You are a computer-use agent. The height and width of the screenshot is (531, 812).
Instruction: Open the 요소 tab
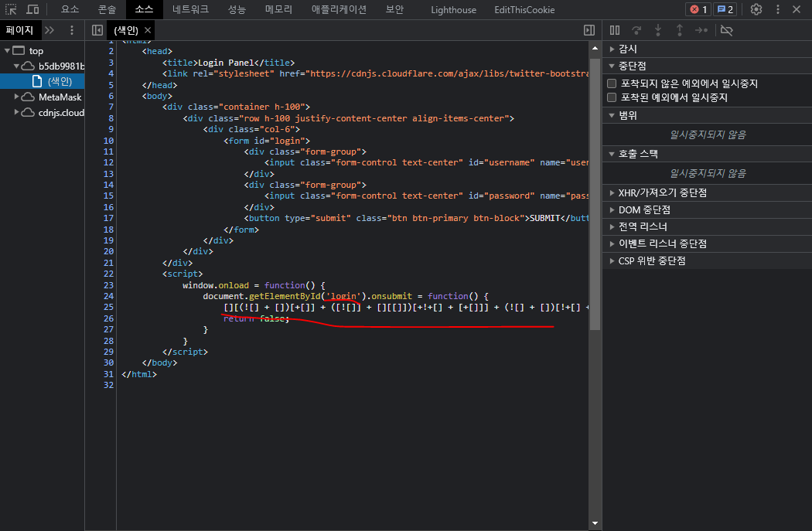(x=70, y=9)
